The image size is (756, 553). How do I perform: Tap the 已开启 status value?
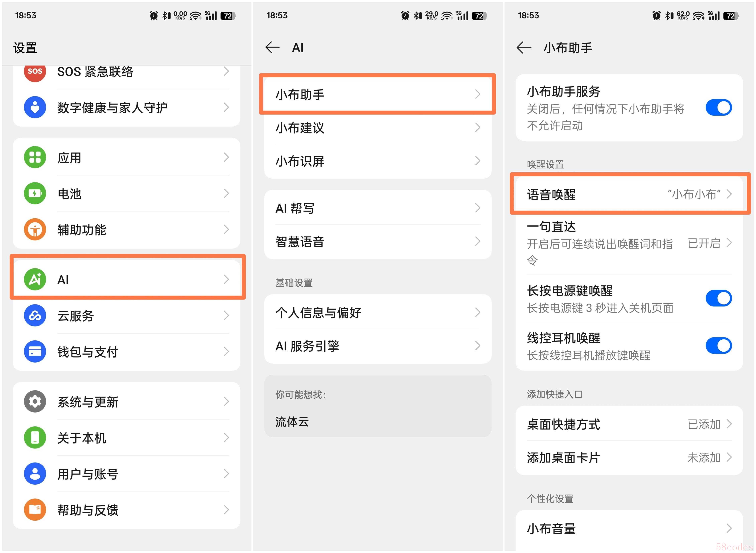point(704,243)
